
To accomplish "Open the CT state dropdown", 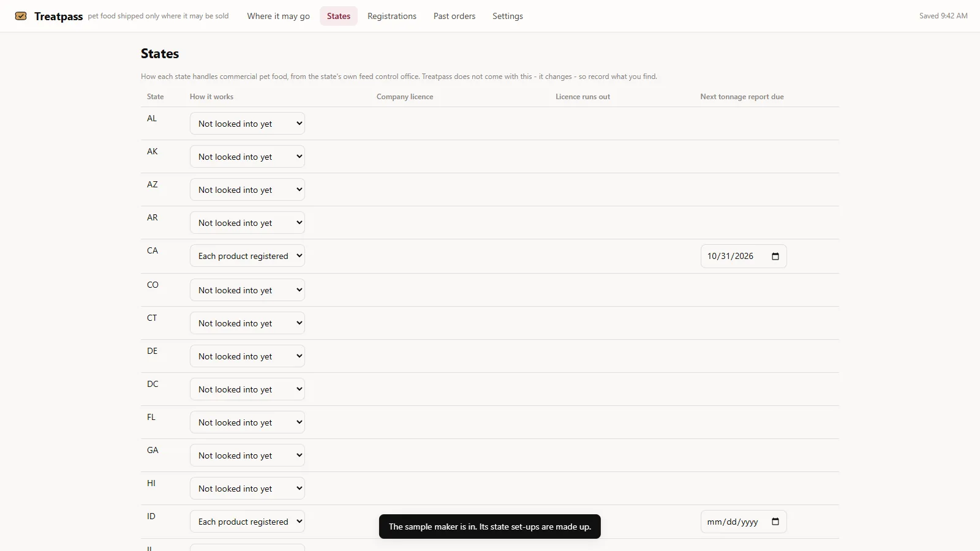I will [247, 323].
